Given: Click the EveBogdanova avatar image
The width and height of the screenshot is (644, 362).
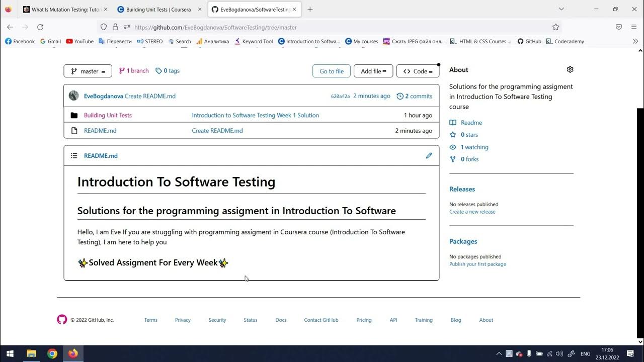Looking at the screenshot, I should click(x=73, y=96).
